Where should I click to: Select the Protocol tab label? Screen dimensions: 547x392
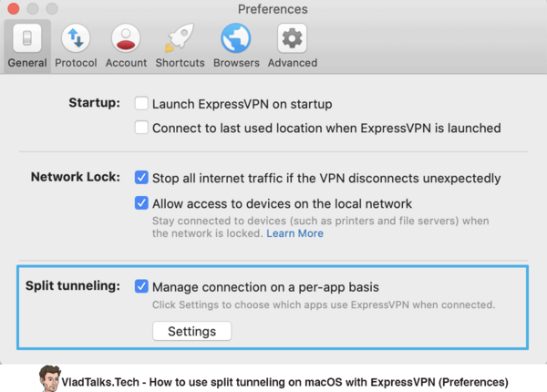point(76,63)
